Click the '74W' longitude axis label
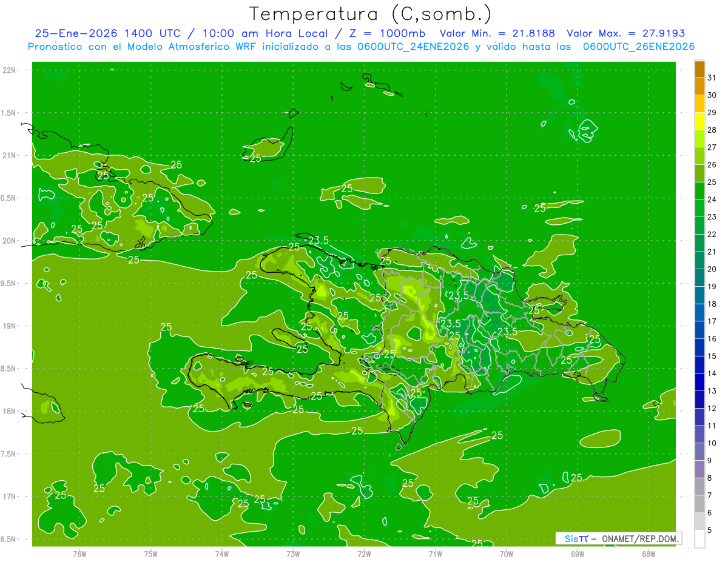Screen dimensions: 728x562 pyautogui.click(x=222, y=554)
